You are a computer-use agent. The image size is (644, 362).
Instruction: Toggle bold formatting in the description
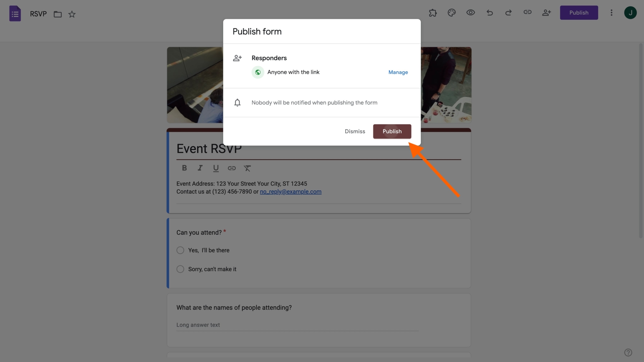pyautogui.click(x=184, y=168)
